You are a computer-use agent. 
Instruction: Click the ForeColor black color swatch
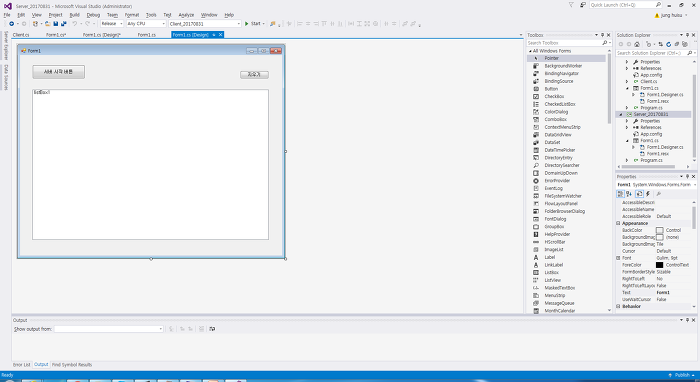point(659,265)
